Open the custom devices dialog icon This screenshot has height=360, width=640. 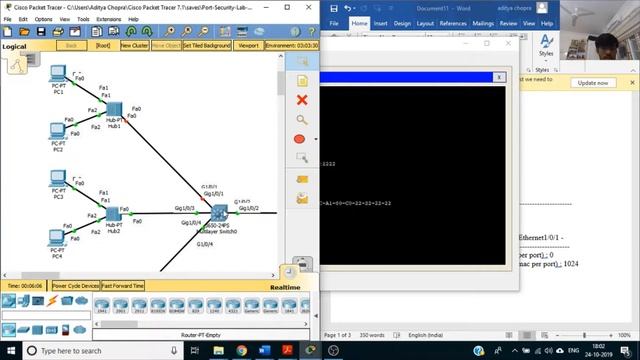coord(242,31)
